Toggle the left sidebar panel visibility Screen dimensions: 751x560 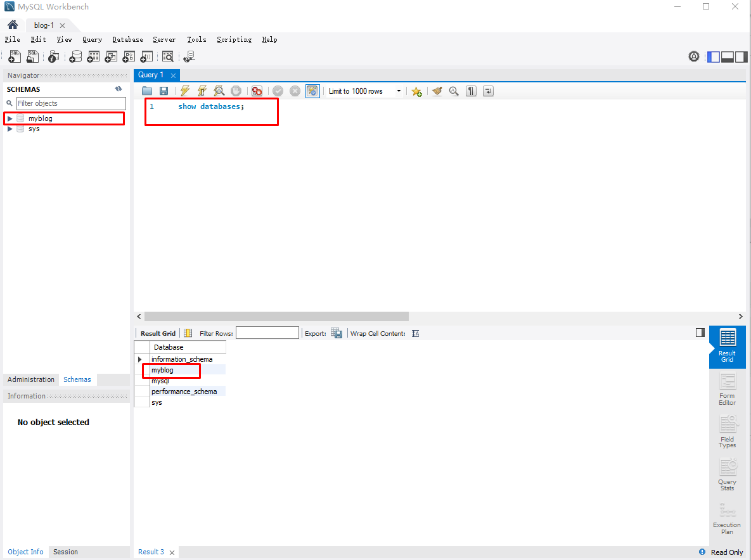click(x=714, y=56)
